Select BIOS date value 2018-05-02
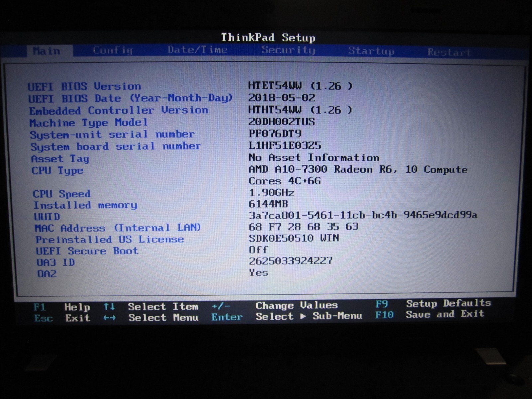 pos(281,98)
